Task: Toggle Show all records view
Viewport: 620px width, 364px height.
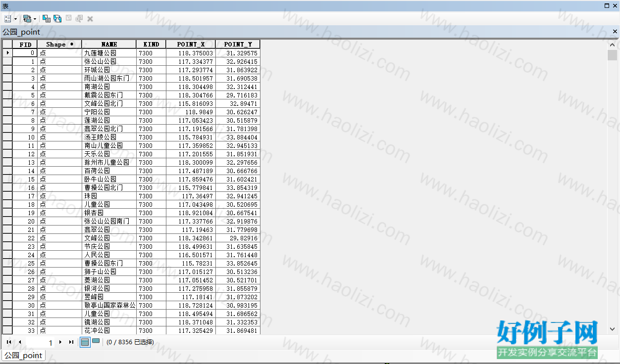Action: [85, 342]
